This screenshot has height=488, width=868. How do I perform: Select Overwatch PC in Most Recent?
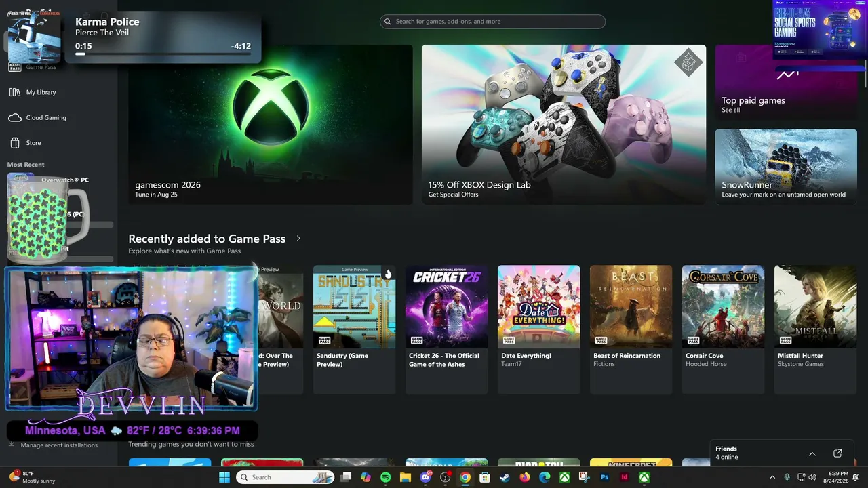coord(65,180)
